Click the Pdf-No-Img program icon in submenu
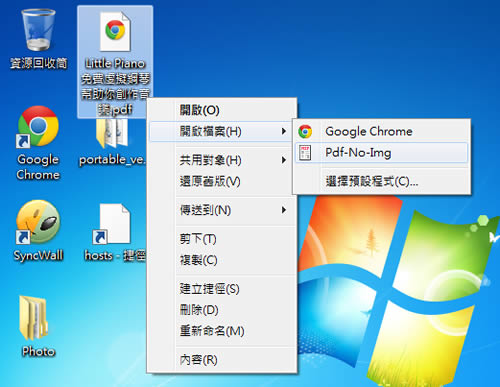 click(305, 153)
